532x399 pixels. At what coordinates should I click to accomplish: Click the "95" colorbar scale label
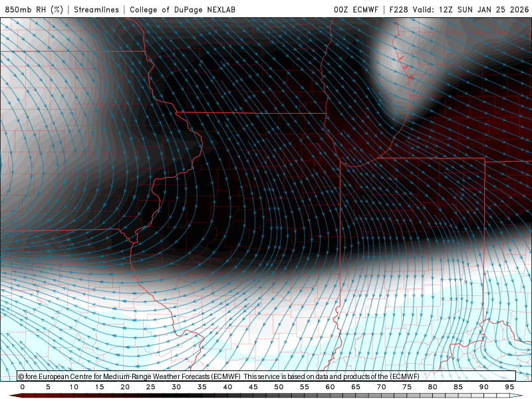(x=509, y=387)
